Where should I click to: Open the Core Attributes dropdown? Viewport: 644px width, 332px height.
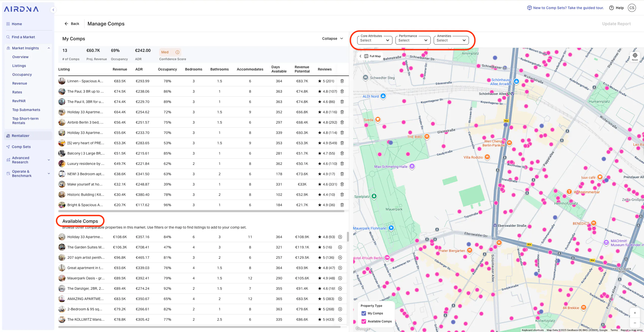[375, 40]
